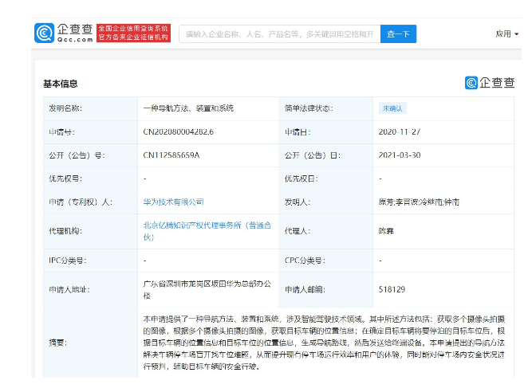
Task: Open the 应用 dropdown menu
Action: point(507,34)
